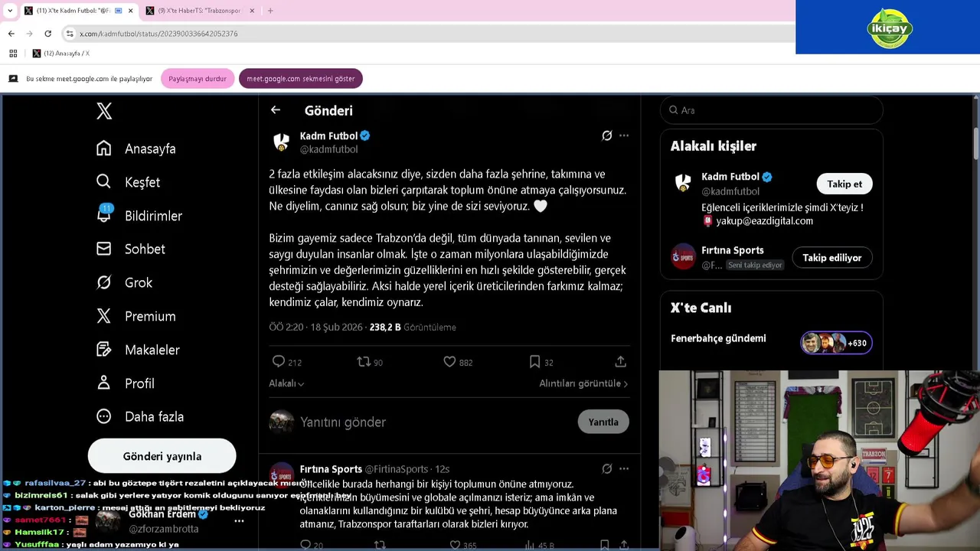Open a new browser tab
Viewport: 980px width, 551px height.
(x=270, y=11)
